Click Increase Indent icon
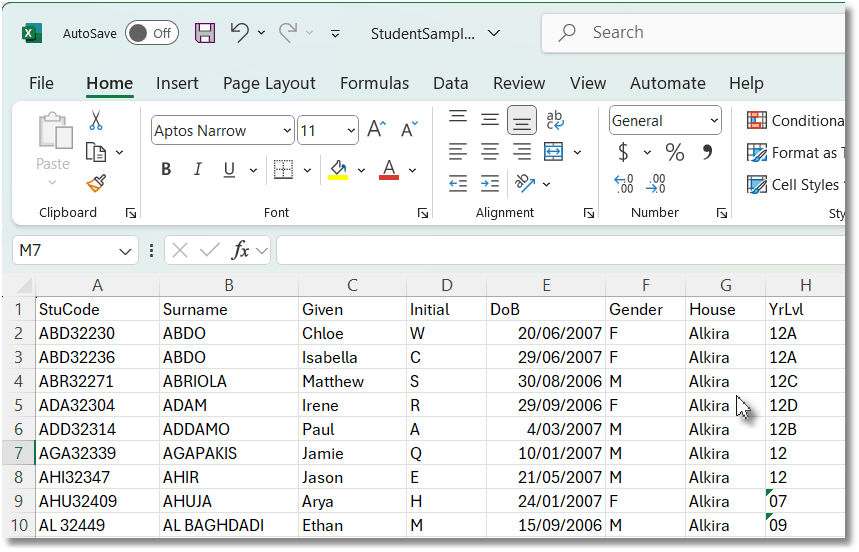The width and height of the screenshot is (859, 552). [490, 183]
